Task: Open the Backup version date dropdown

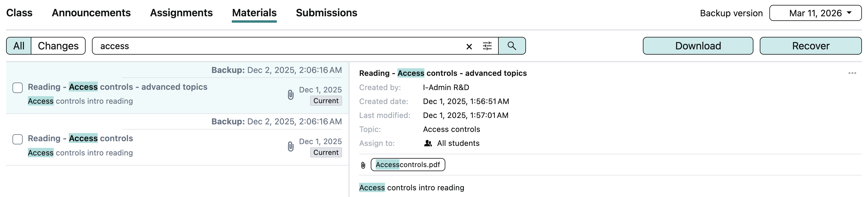Action: 815,13
